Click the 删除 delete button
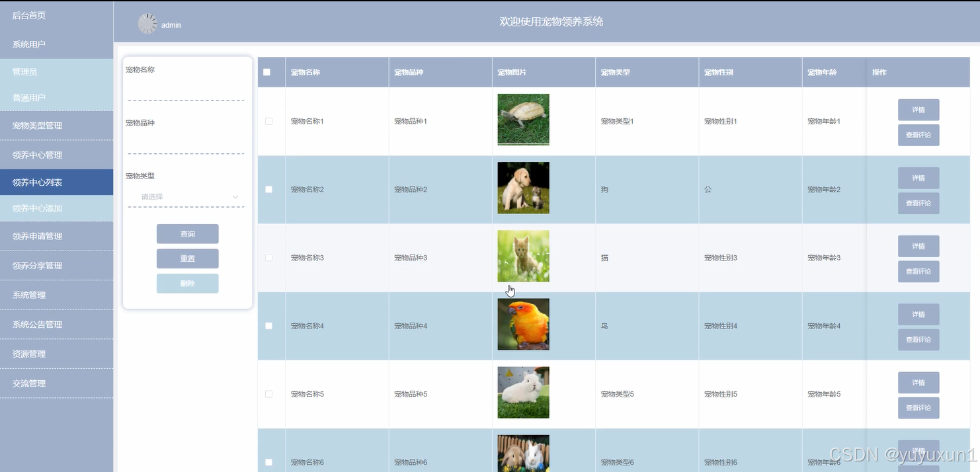 [x=187, y=283]
